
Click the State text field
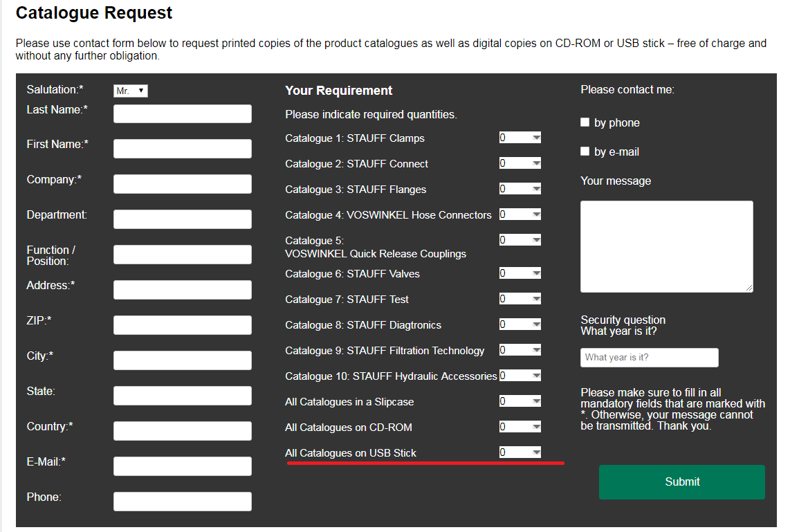pyautogui.click(x=183, y=396)
